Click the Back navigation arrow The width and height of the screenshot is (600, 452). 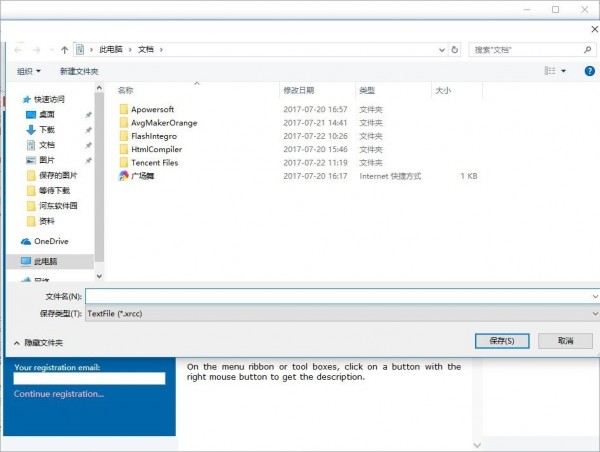[18, 49]
